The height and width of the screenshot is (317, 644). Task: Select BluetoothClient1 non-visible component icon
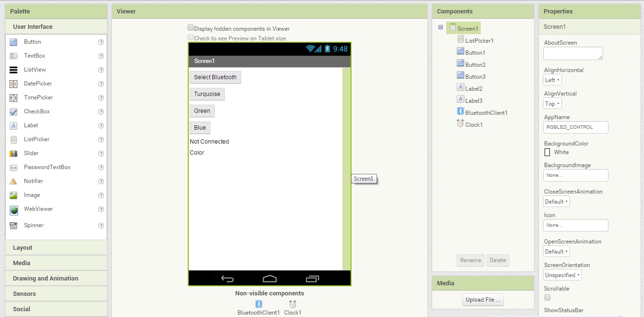point(258,304)
